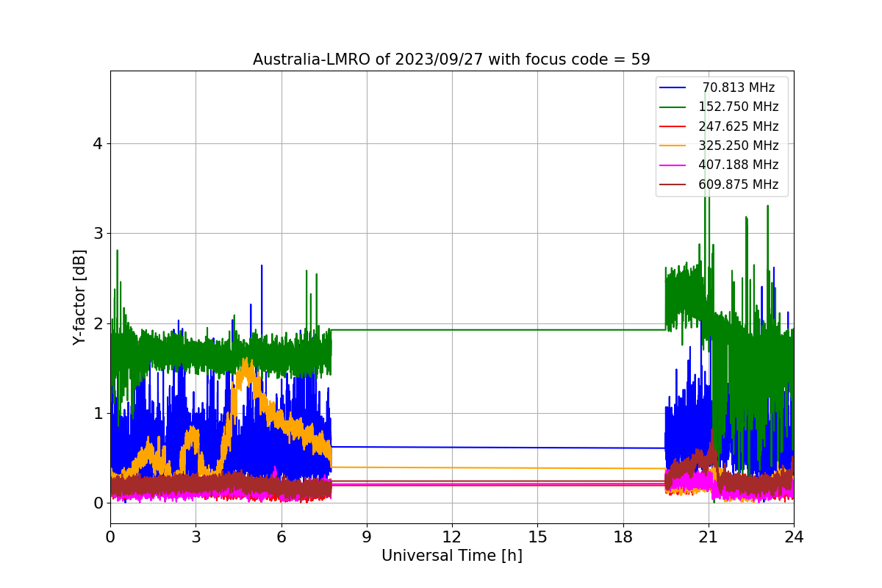Click the x-axis tick label 6
This screenshot has width=882, height=588.
coord(281,537)
